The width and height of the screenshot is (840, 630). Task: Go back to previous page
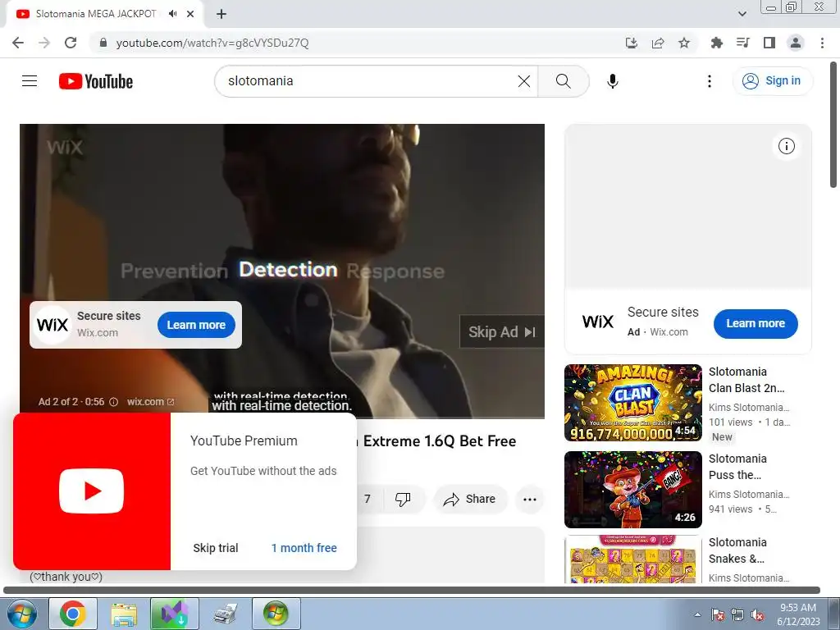tap(18, 43)
